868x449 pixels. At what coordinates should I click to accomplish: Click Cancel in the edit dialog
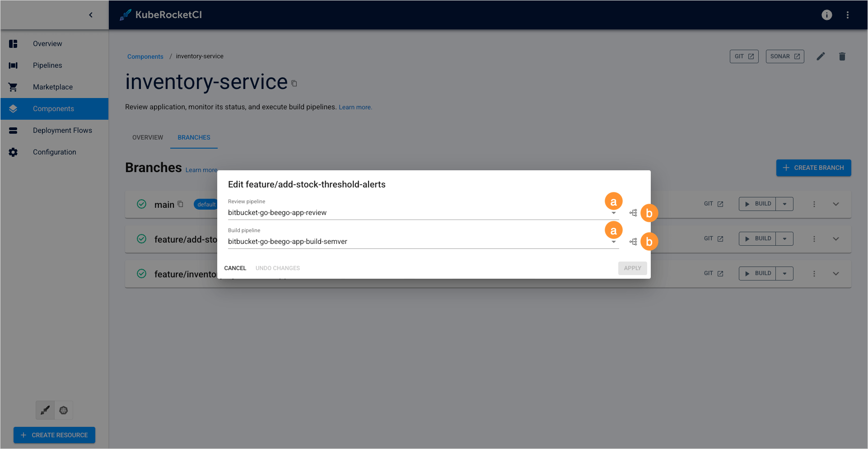click(x=235, y=268)
